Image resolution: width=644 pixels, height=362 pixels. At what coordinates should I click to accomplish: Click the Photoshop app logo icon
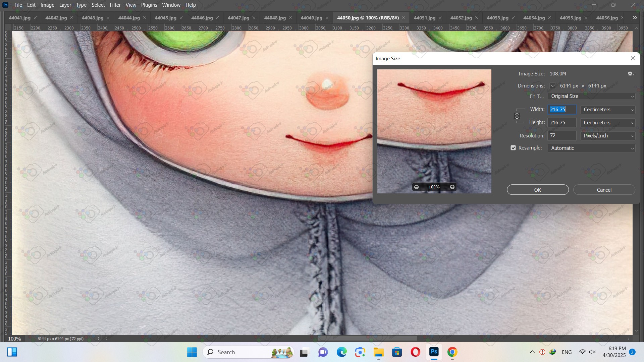click(x=5, y=5)
